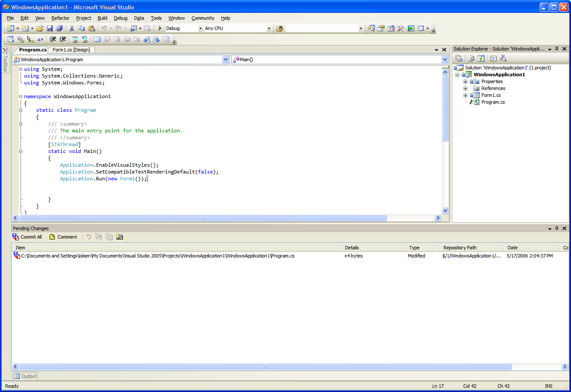The width and height of the screenshot is (571, 392).
Task: Open the Community menu
Action: click(203, 18)
